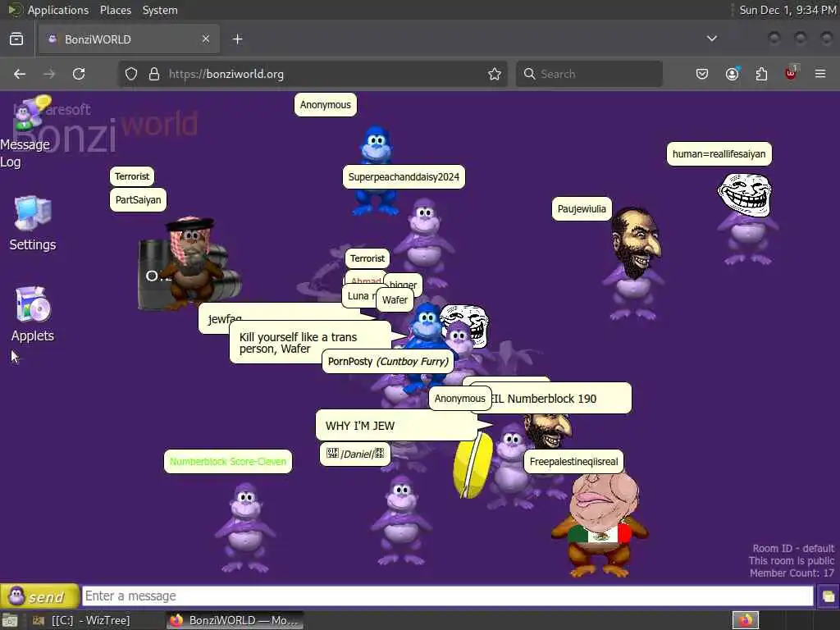Click the PornPosty name tag

[x=388, y=362]
